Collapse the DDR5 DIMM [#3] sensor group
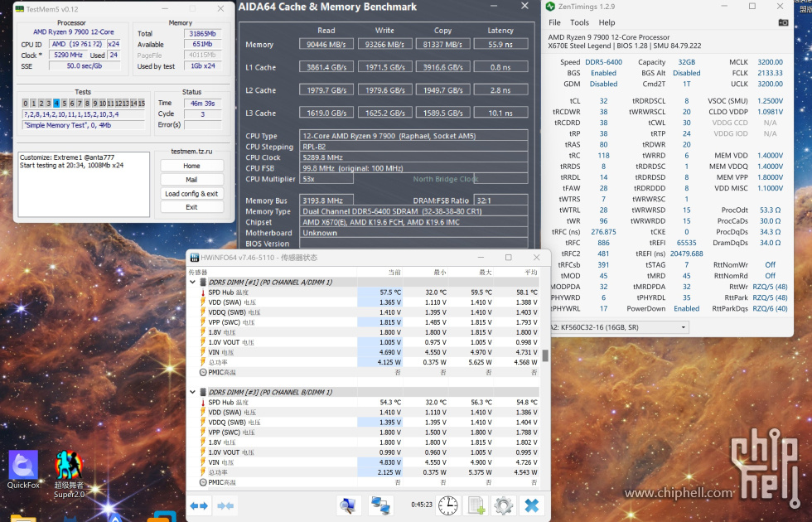The height and width of the screenshot is (522, 812). pyautogui.click(x=192, y=392)
